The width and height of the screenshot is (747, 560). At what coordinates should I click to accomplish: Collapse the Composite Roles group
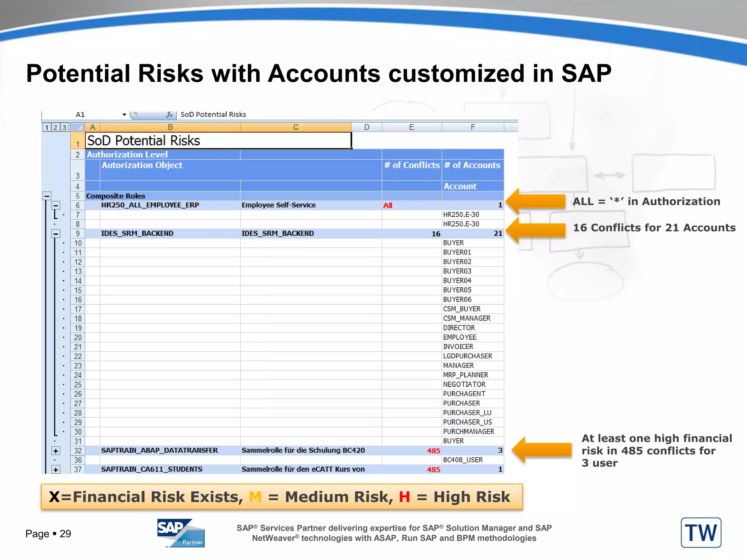[47, 196]
